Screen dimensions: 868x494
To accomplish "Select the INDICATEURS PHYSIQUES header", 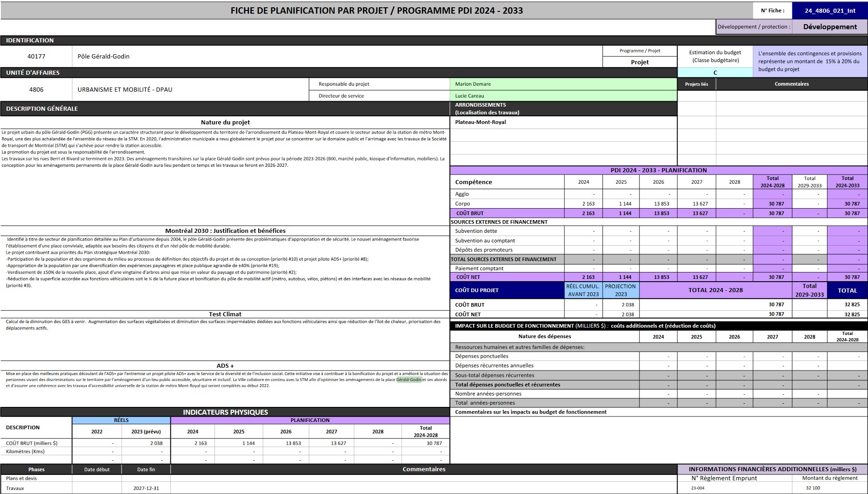I will pyautogui.click(x=225, y=412).
